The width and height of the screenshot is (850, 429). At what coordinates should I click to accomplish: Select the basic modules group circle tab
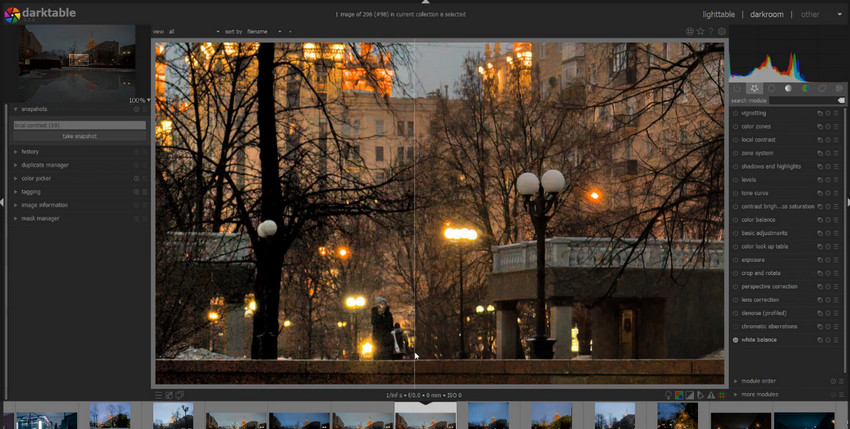(771, 88)
